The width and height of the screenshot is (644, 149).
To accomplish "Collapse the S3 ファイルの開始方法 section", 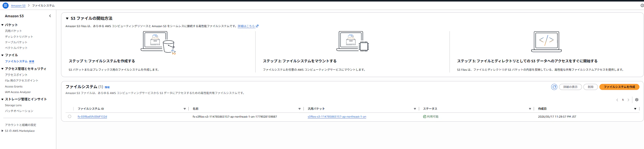I will pyautogui.click(x=67, y=18).
